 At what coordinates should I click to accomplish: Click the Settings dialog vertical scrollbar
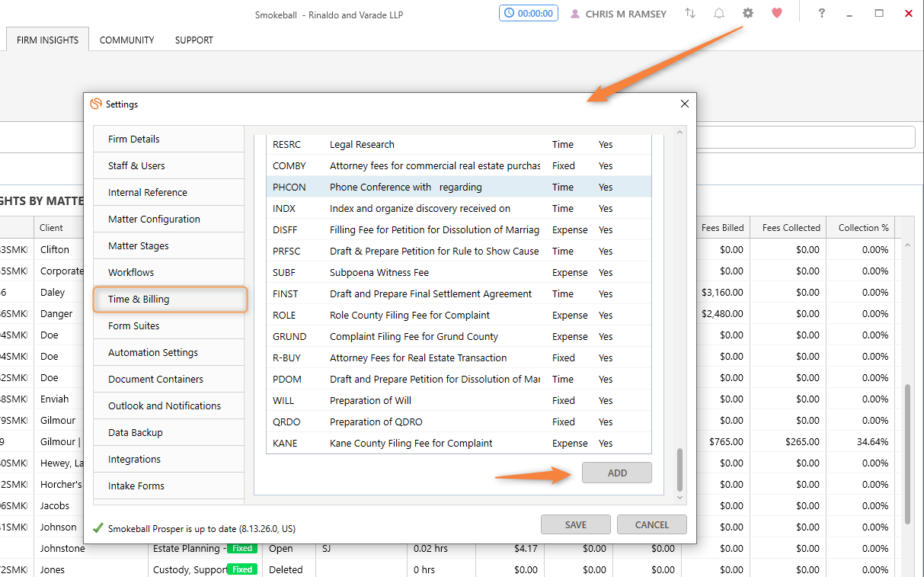[680, 470]
